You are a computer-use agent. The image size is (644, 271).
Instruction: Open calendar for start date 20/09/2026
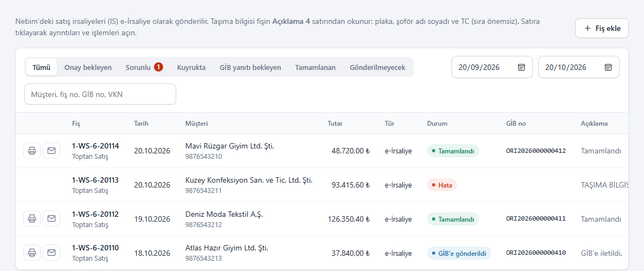(x=521, y=67)
